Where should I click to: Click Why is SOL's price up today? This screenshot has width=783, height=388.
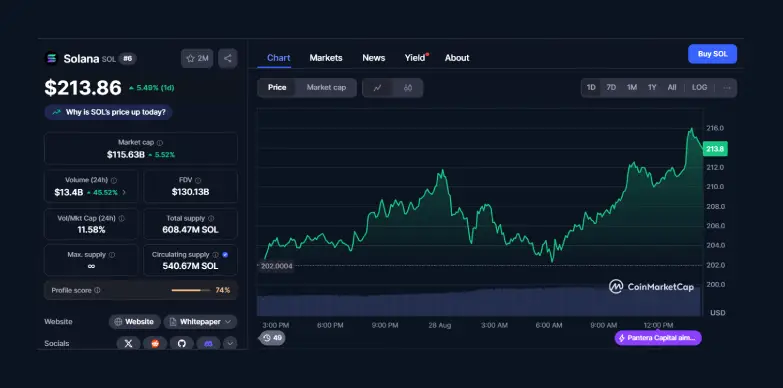(x=108, y=112)
